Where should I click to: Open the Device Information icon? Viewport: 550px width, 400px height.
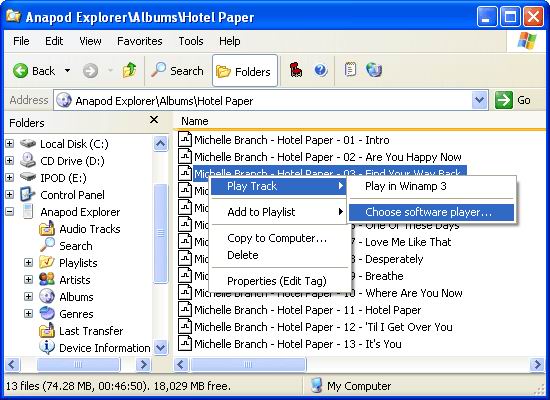click(47, 347)
